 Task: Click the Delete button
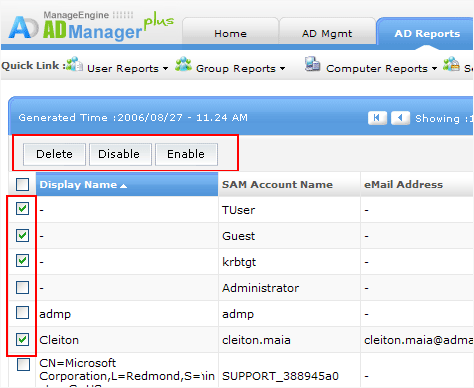click(x=54, y=154)
